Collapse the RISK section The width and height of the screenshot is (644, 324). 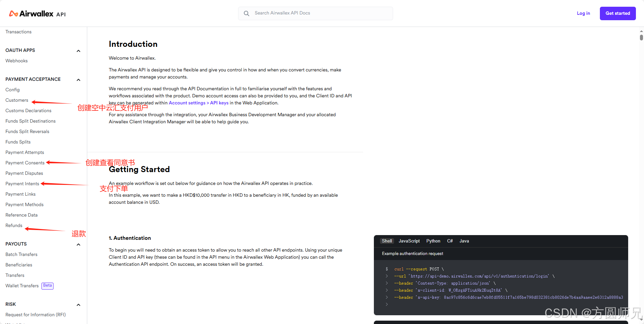point(78,305)
